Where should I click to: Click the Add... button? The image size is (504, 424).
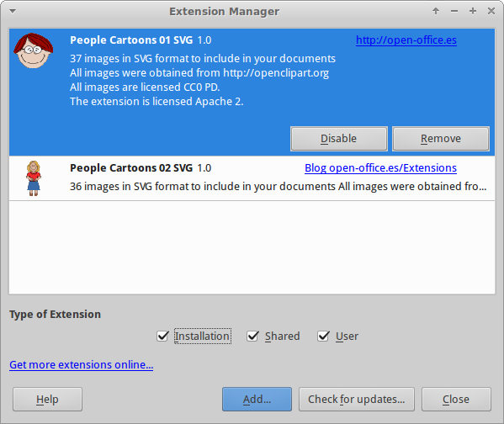coord(257,400)
